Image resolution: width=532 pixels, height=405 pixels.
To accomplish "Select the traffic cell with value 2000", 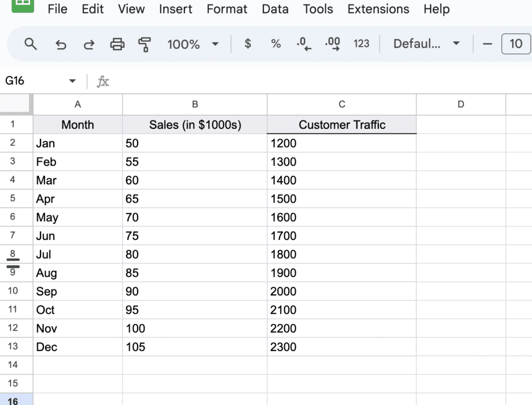I will click(x=342, y=291).
